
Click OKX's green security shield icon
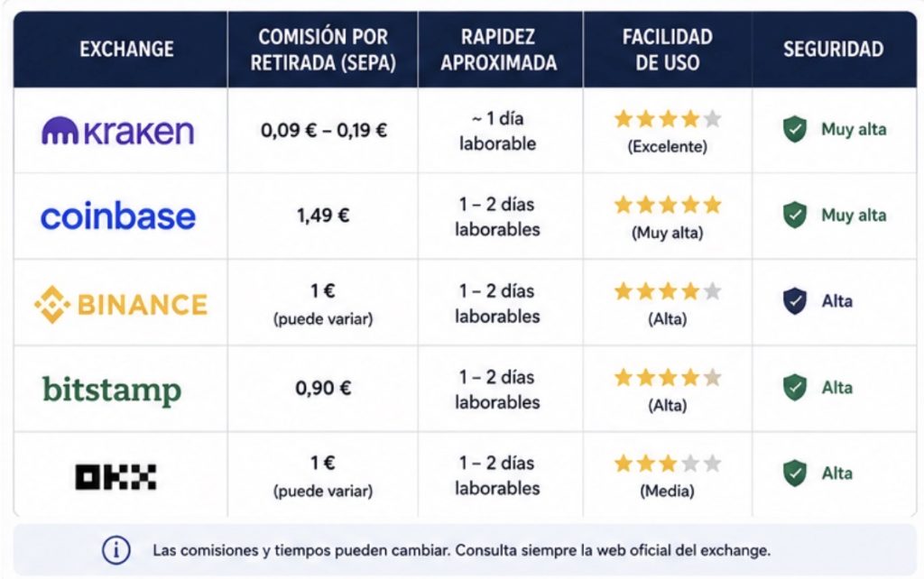pos(794,473)
